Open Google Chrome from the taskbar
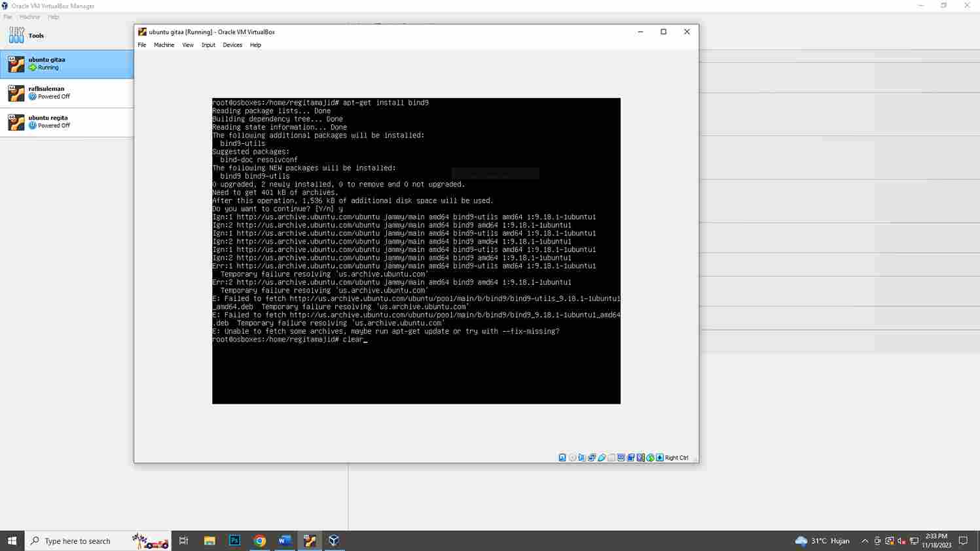 click(x=260, y=541)
